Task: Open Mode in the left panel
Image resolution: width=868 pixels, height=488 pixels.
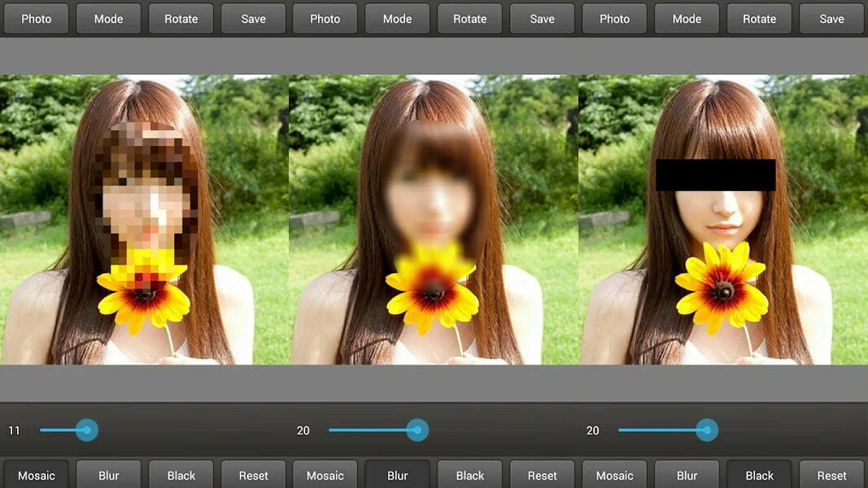Action: pyautogui.click(x=108, y=19)
